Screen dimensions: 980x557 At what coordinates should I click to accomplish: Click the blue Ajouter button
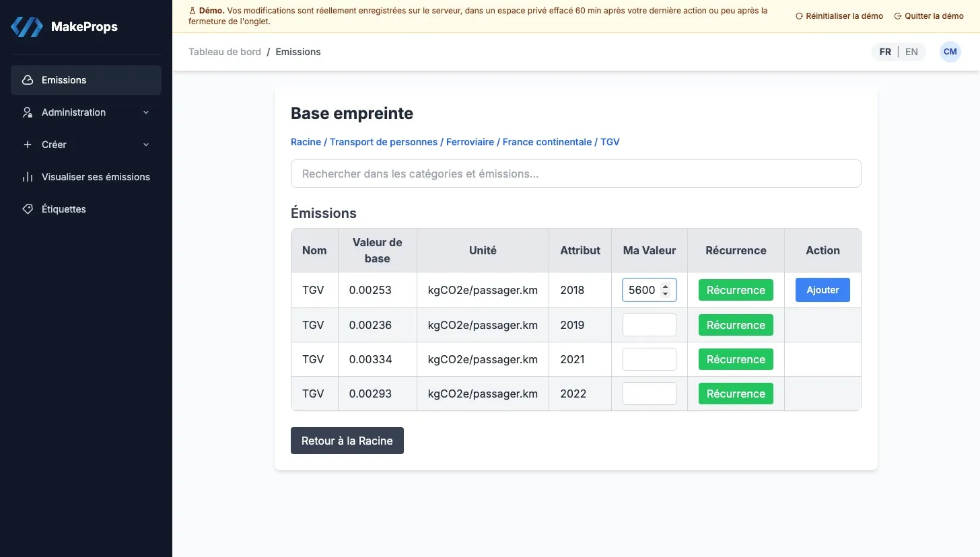tap(823, 290)
